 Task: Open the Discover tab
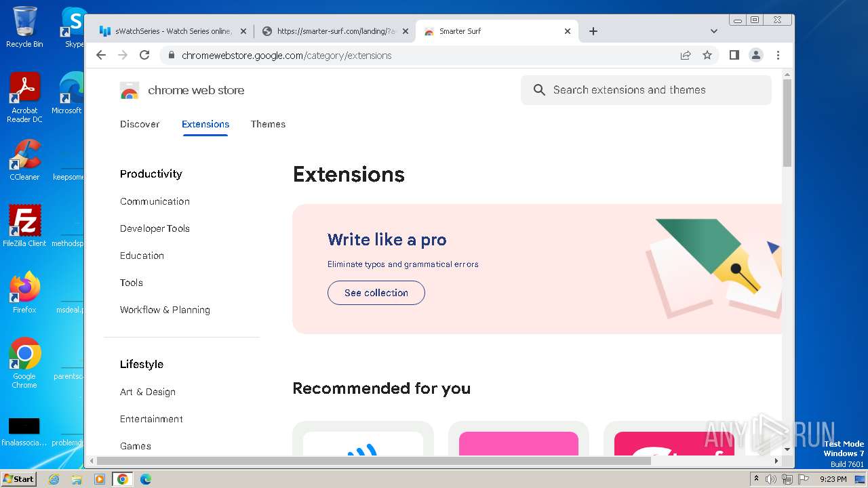click(x=140, y=124)
